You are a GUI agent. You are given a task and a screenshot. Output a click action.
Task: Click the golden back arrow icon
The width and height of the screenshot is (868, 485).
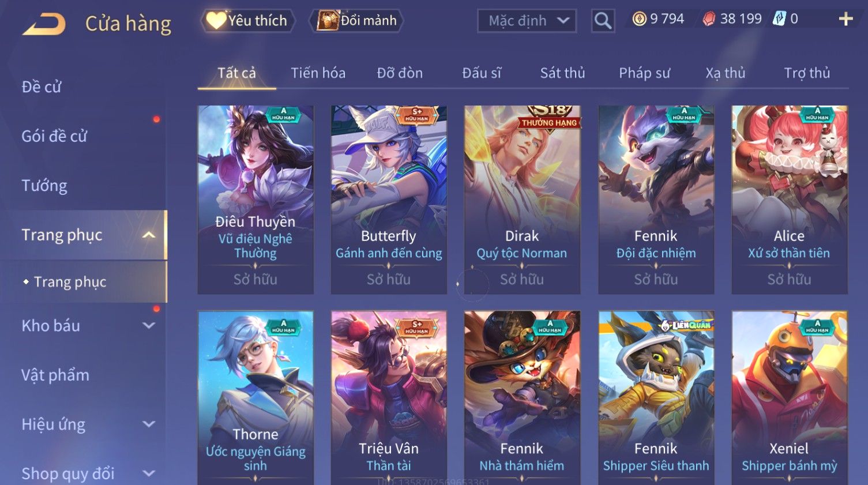click(44, 24)
